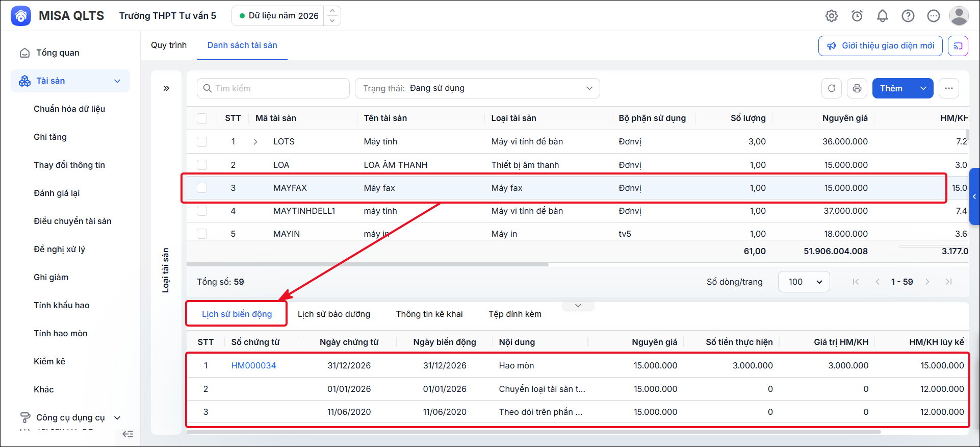Click the Thêm button
This screenshot has width=980, height=447.
(x=892, y=88)
